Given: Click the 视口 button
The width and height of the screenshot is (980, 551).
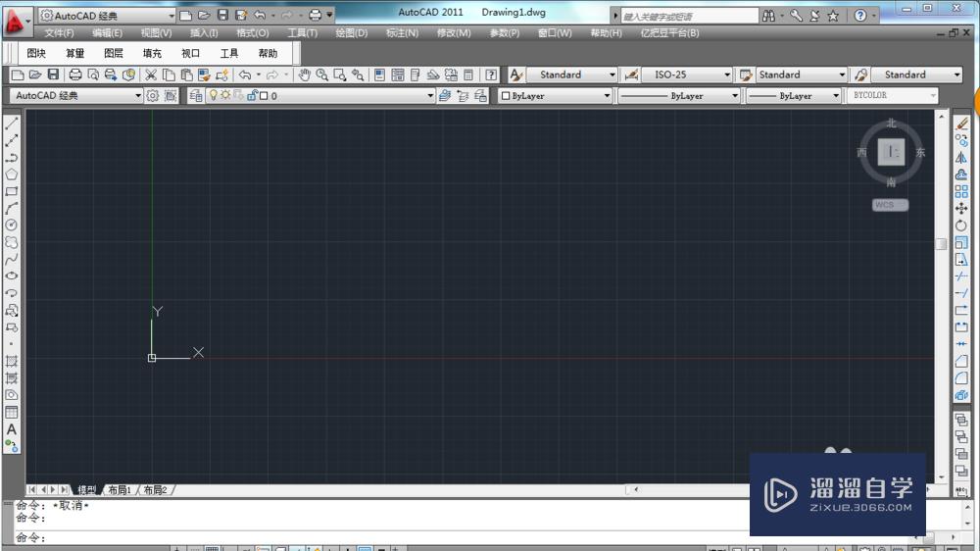Looking at the screenshot, I should pyautogui.click(x=191, y=54).
